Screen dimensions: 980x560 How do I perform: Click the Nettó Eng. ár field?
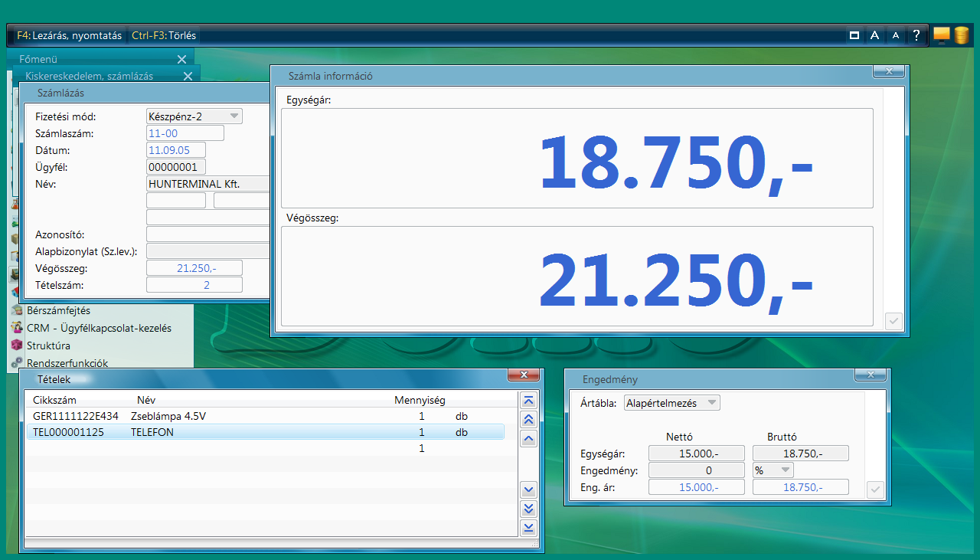pyautogui.click(x=697, y=487)
